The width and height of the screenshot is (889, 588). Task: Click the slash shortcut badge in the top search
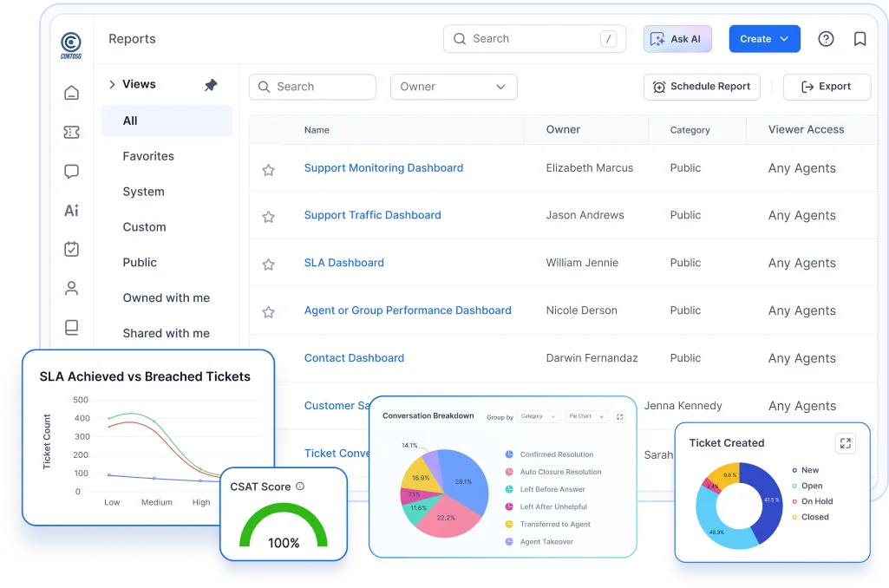point(608,38)
